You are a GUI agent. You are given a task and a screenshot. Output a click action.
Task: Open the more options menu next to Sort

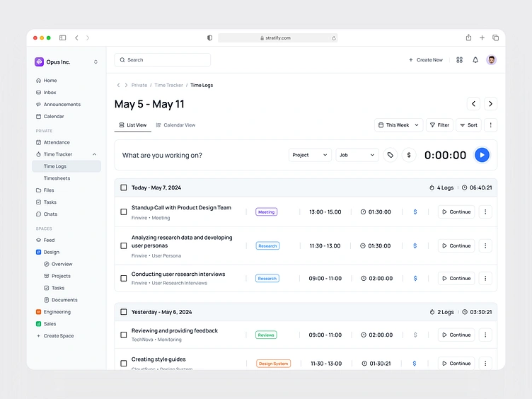click(x=490, y=125)
